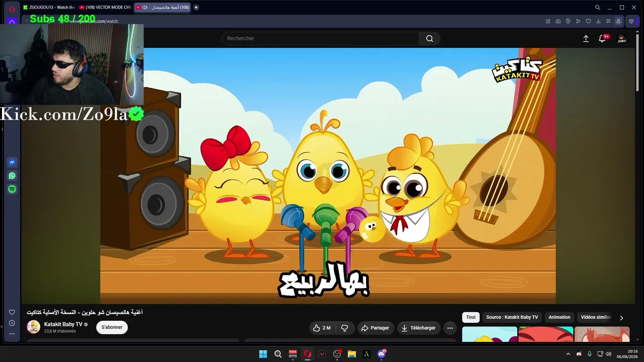Open File Explorer from the taskbar
This screenshot has width=644, height=362.
pos(352,354)
